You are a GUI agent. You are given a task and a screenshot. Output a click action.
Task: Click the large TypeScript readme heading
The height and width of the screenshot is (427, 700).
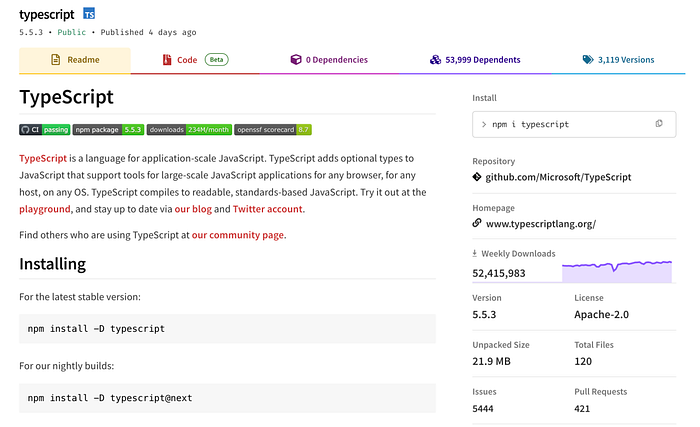66,96
